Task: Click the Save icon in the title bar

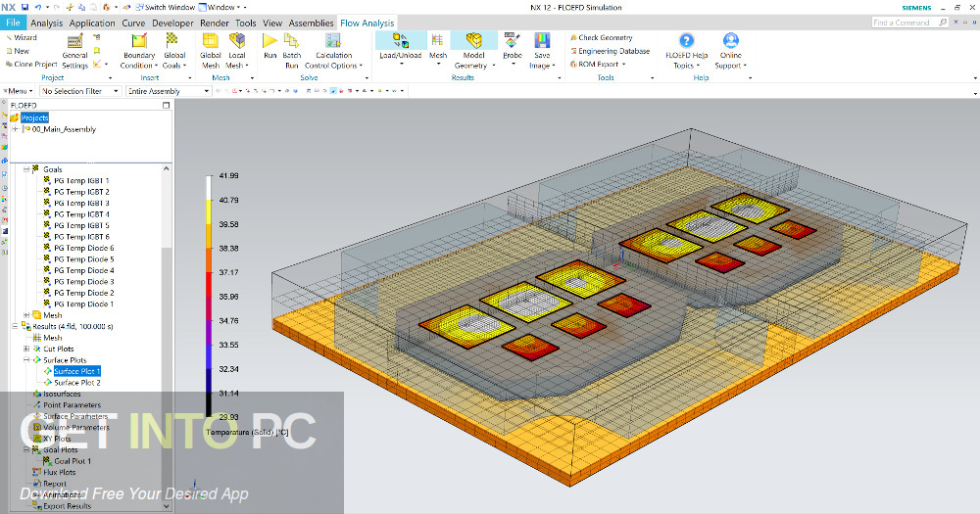Action: [x=25, y=8]
